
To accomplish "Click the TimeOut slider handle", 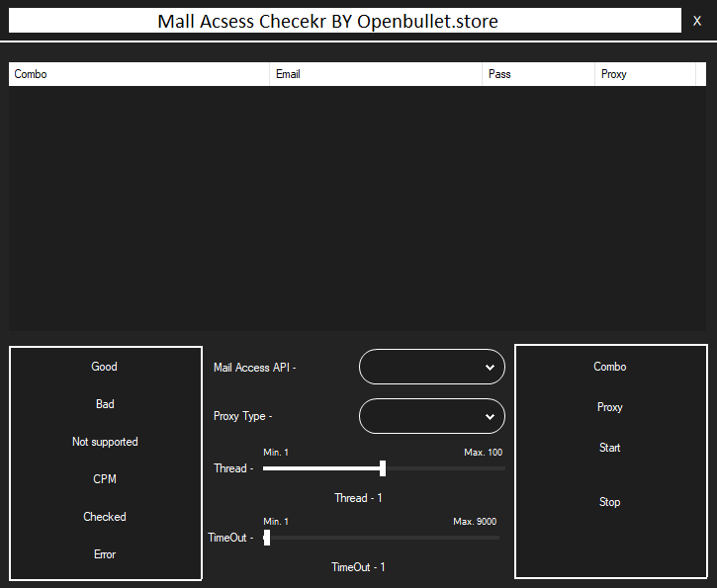I will tap(267, 538).
